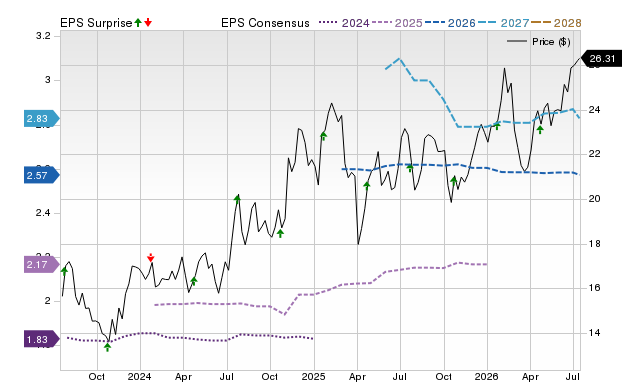Click the 2.83 EPS value tag

pyautogui.click(x=42, y=118)
